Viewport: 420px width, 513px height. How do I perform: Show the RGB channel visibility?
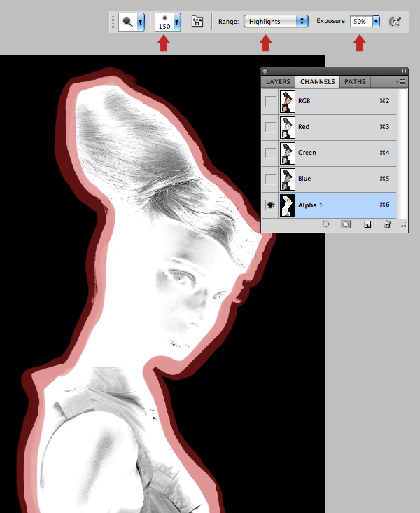pyautogui.click(x=270, y=101)
